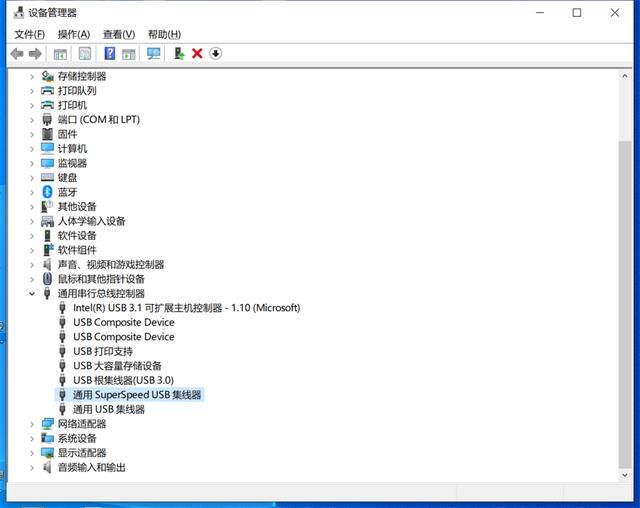Toggle the console tree pane toolbar icon
Screen dimensions: 640x508
60,53
